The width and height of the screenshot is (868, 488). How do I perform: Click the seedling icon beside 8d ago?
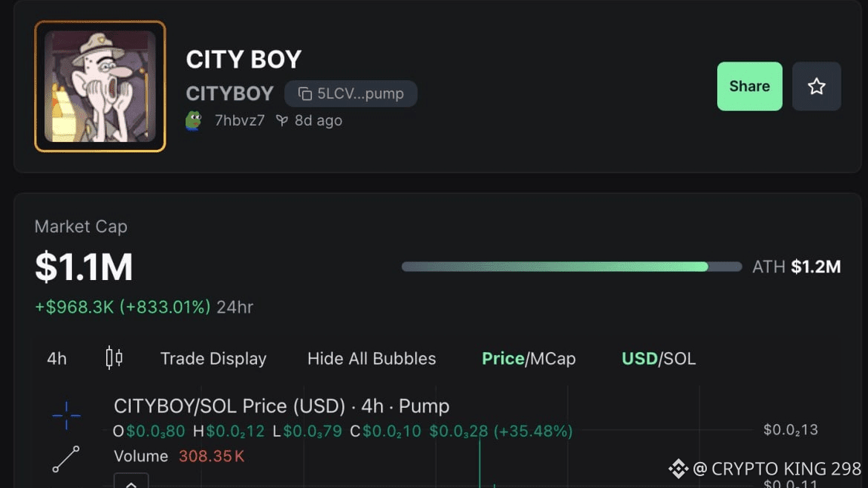click(281, 120)
